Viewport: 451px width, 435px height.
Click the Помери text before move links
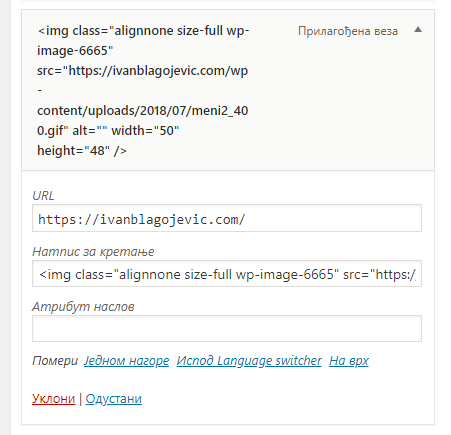[55, 361]
